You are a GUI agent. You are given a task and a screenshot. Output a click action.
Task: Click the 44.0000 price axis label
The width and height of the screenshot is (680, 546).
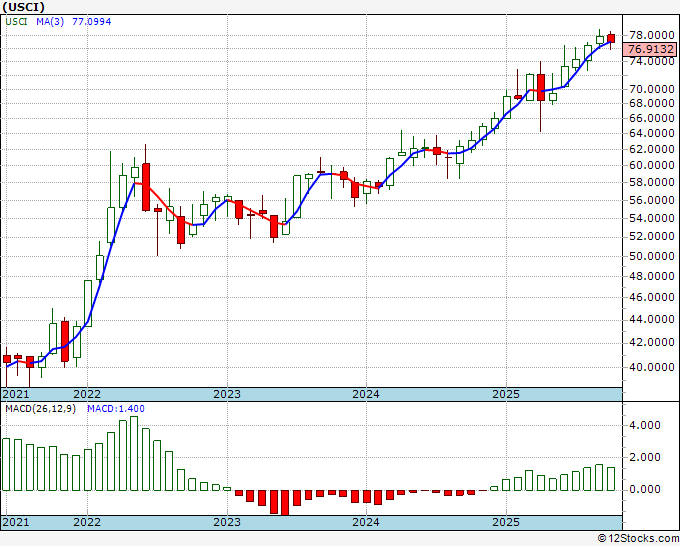click(652, 320)
